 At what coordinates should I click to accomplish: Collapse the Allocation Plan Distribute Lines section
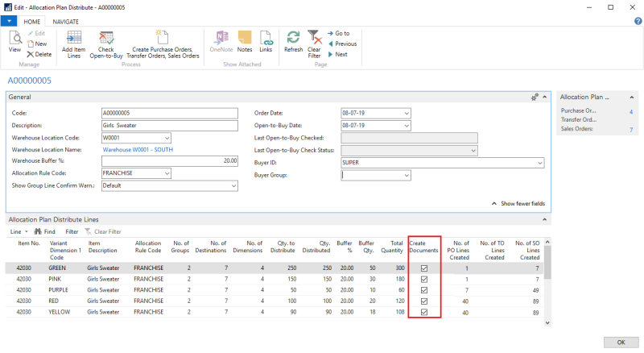coord(545,220)
